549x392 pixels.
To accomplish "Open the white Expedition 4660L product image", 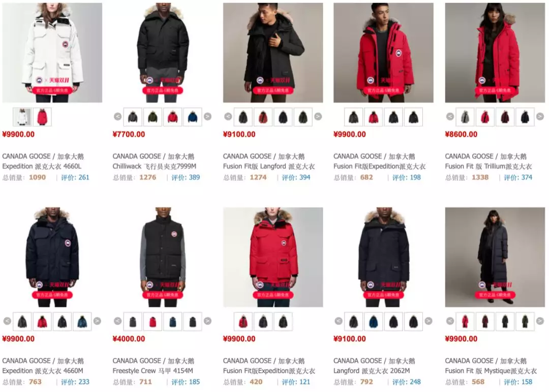I will (x=52, y=53).
